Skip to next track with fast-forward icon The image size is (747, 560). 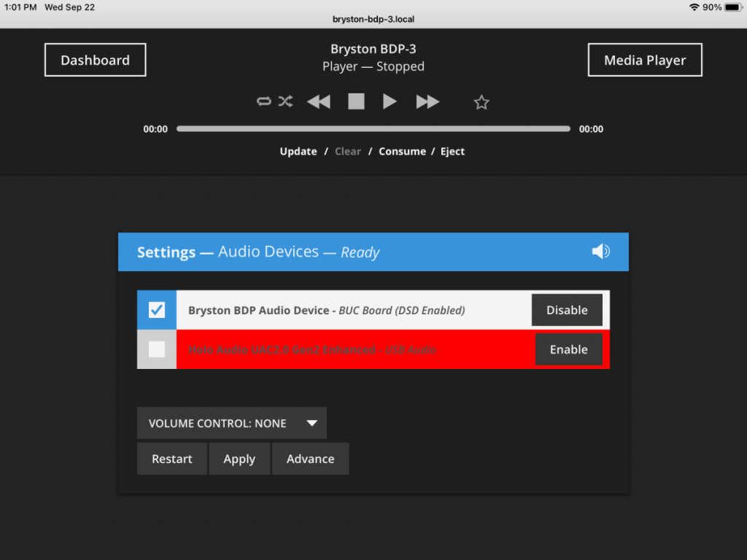(427, 101)
